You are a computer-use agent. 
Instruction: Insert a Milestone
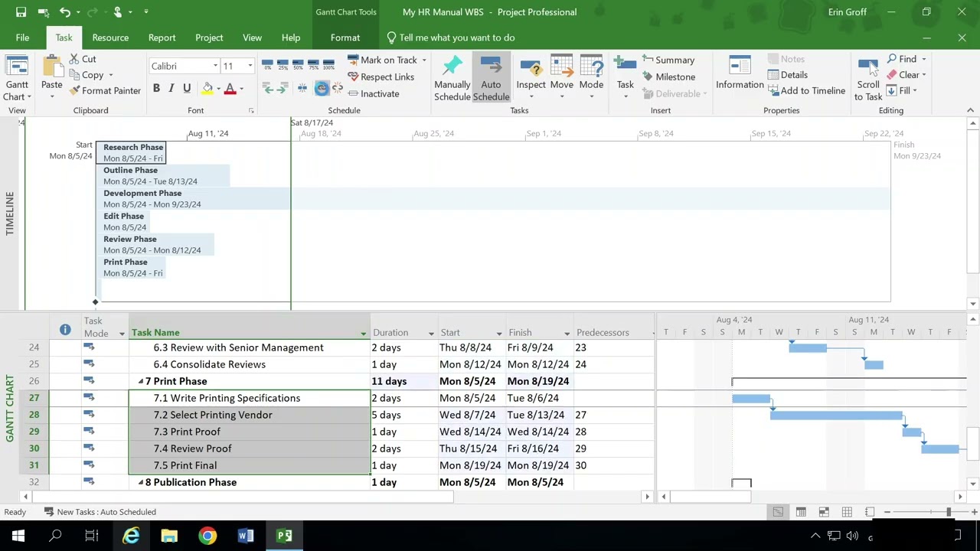668,77
